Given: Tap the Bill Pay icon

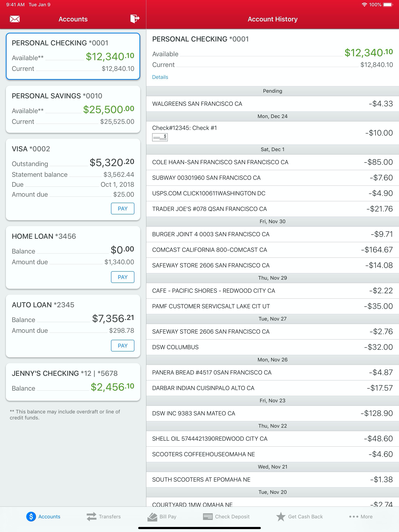Looking at the screenshot, I should [x=152, y=516].
